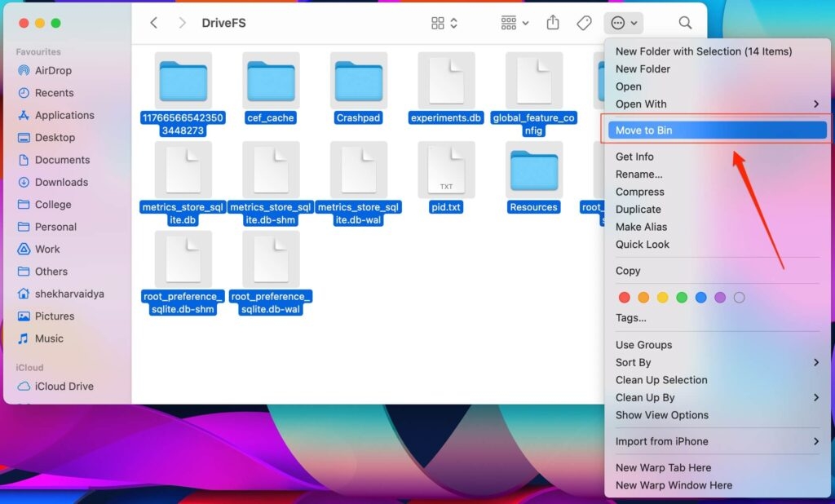Open Work drive in sidebar
Viewport: 835px width, 504px height.
click(x=46, y=250)
